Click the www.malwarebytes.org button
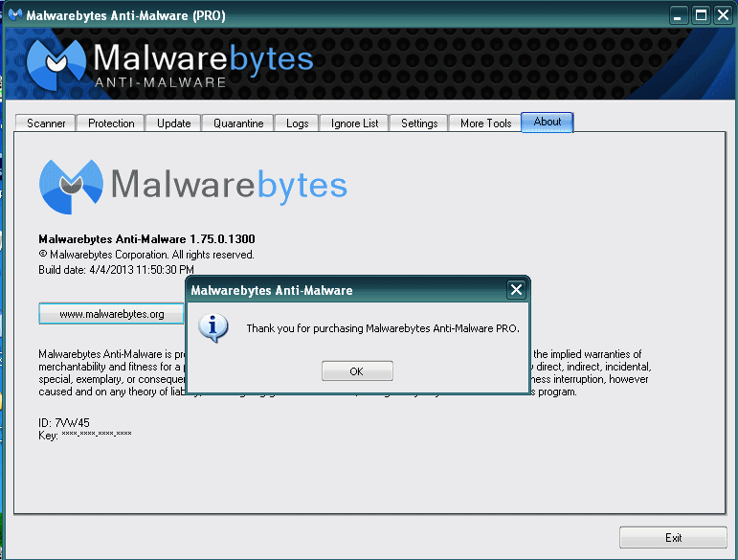The image size is (738, 560). pos(112,314)
